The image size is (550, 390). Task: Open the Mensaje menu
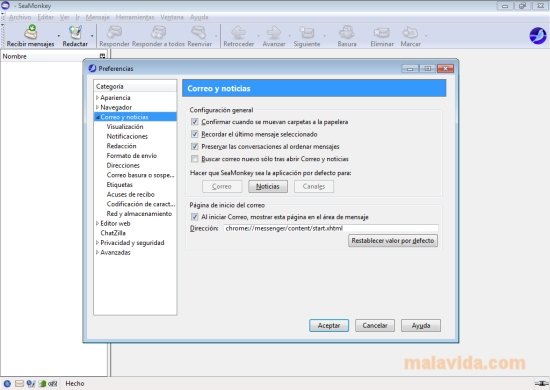click(x=98, y=17)
